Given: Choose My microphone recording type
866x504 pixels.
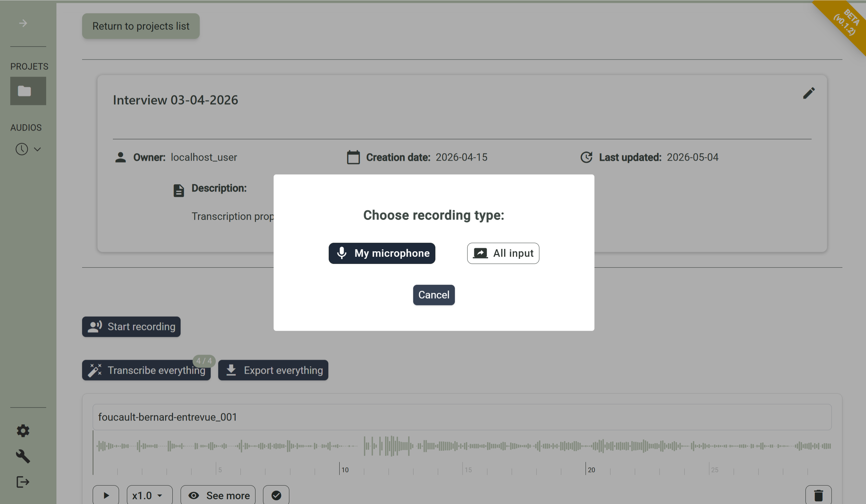Looking at the screenshot, I should 381,253.
